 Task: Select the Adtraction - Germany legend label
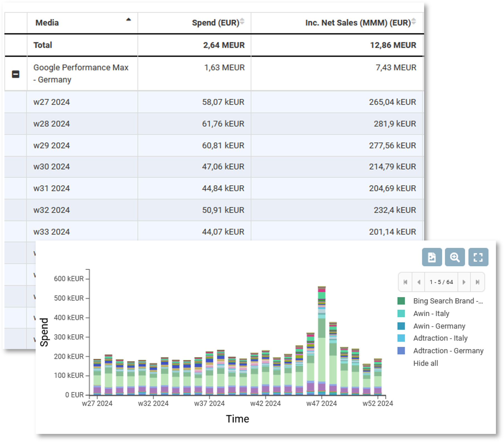pos(448,351)
